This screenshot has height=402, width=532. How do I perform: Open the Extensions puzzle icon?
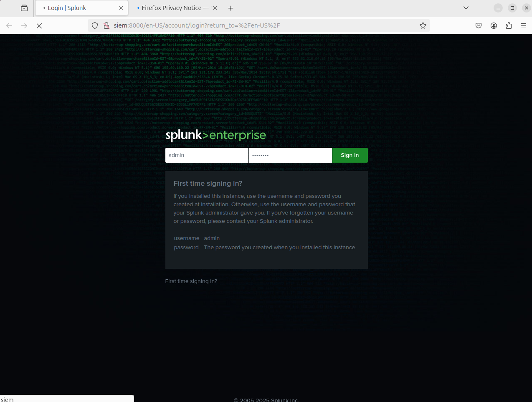tap(509, 25)
